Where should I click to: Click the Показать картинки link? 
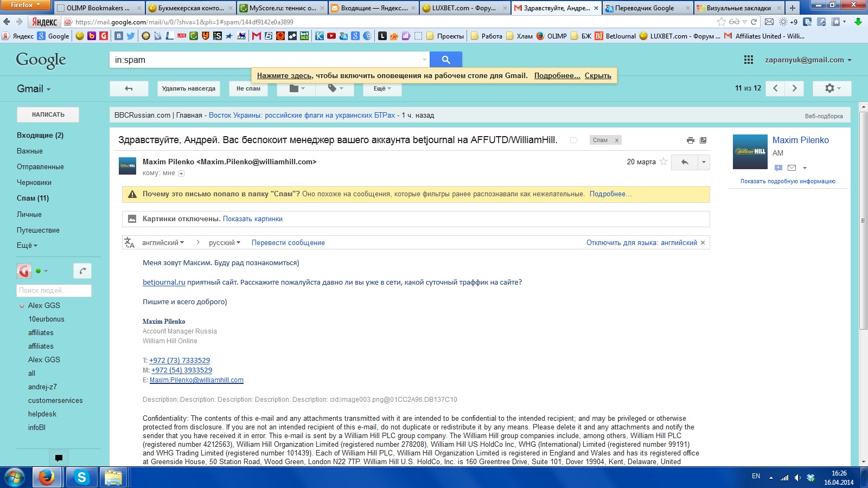click(x=253, y=219)
